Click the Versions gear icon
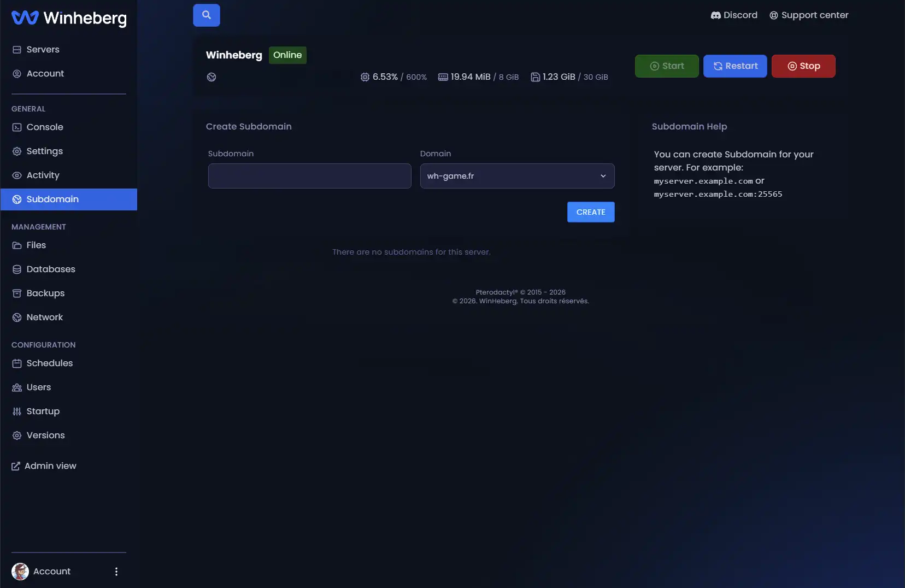 pyautogui.click(x=17, y=436)
